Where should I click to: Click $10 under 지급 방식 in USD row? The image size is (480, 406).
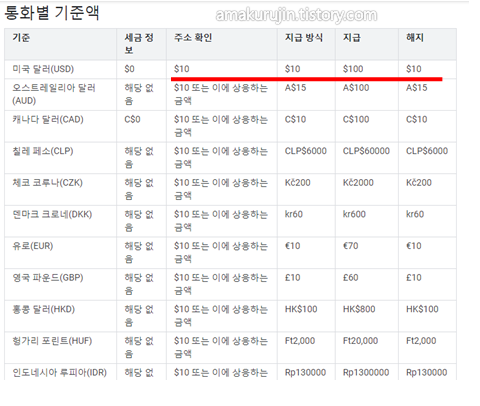[293, 69]
